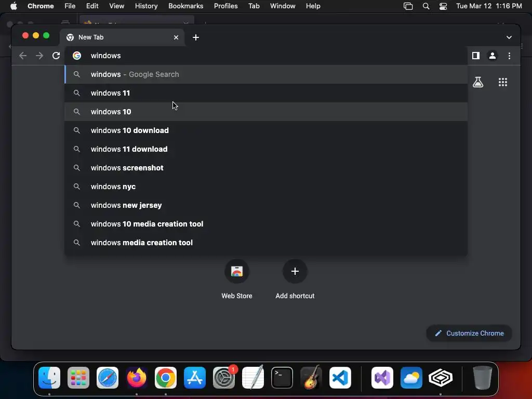This screenshot has height=399, width=532.
Task: Expand the tab search chevron
Action: coord(509,37)
